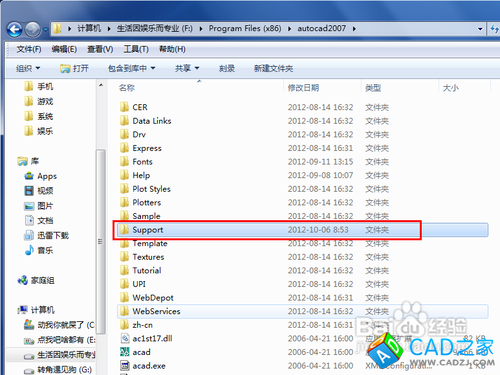Open 迅雷下载 in the sidebar
This screenshot has width=500, height=375.
coord(46,235)
